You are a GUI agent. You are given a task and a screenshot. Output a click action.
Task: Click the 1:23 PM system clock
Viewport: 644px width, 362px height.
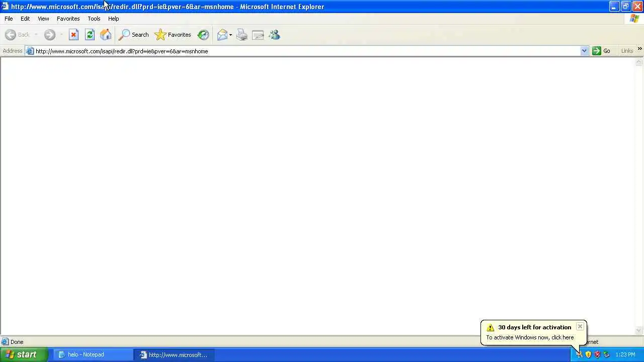point(625,354)
